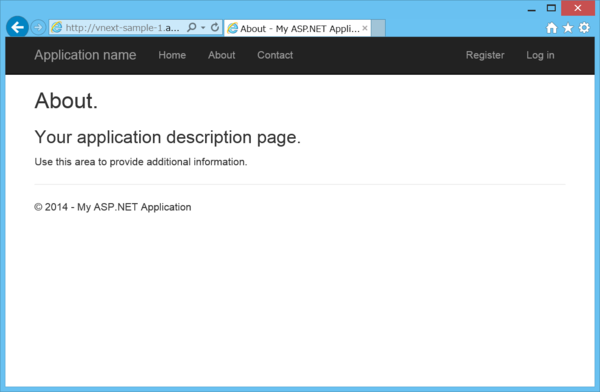Click the Register link in navbar

coord(485,56)
